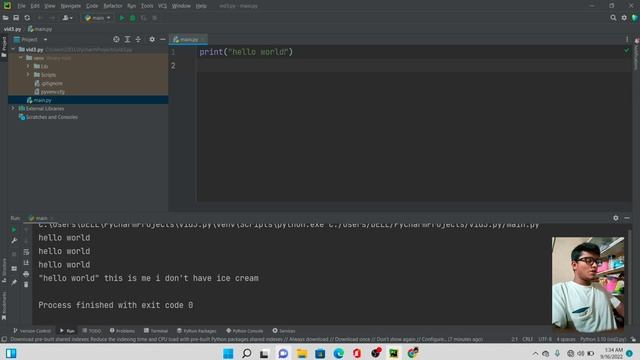Print the run output with the printer icon

click(26, 274)
